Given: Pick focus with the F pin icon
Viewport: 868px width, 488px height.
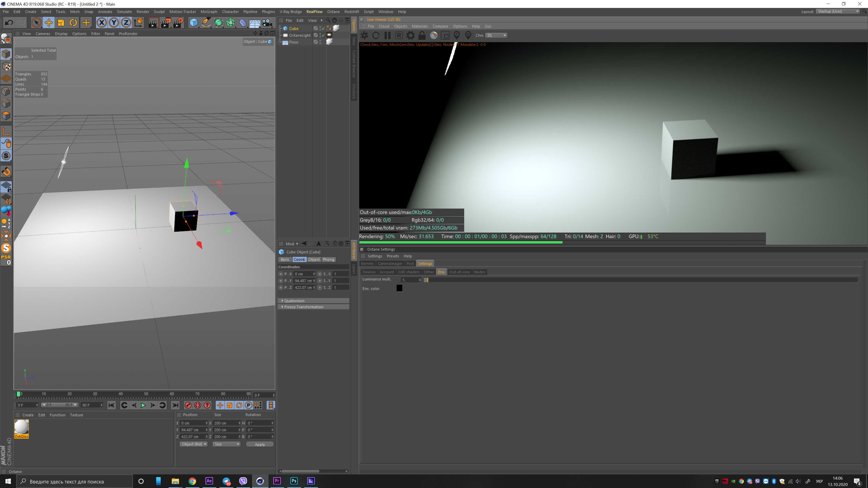Looking at the screenshot, I should click(x=457, y=35).
